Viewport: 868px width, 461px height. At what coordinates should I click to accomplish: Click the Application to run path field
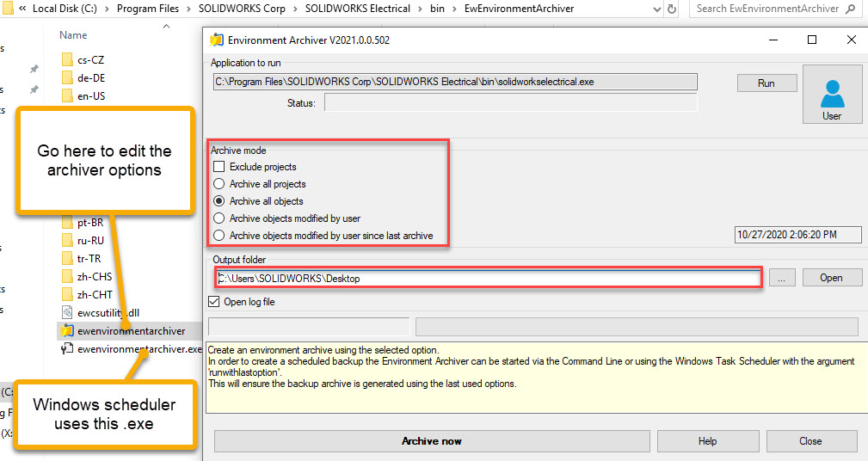coord(455,82)
